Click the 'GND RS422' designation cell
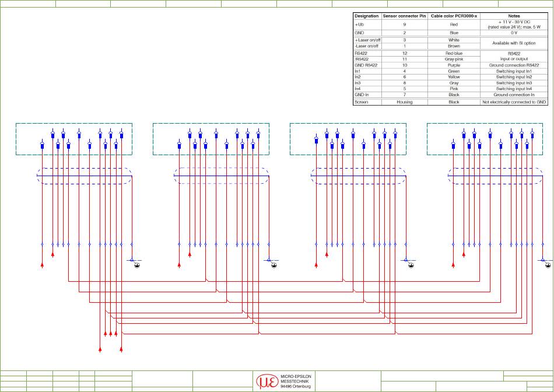This screenshot has height=392, width=554. (366, 65)
